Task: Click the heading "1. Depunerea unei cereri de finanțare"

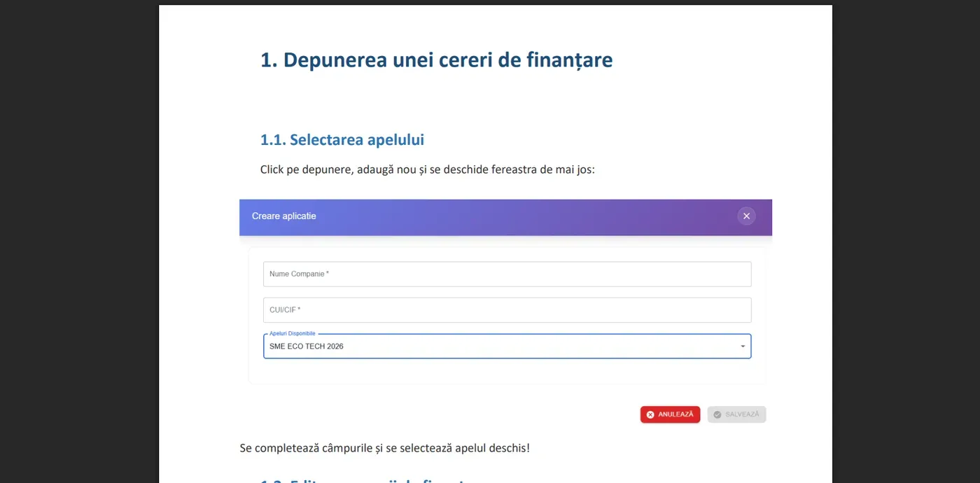Action: [436, 60]
